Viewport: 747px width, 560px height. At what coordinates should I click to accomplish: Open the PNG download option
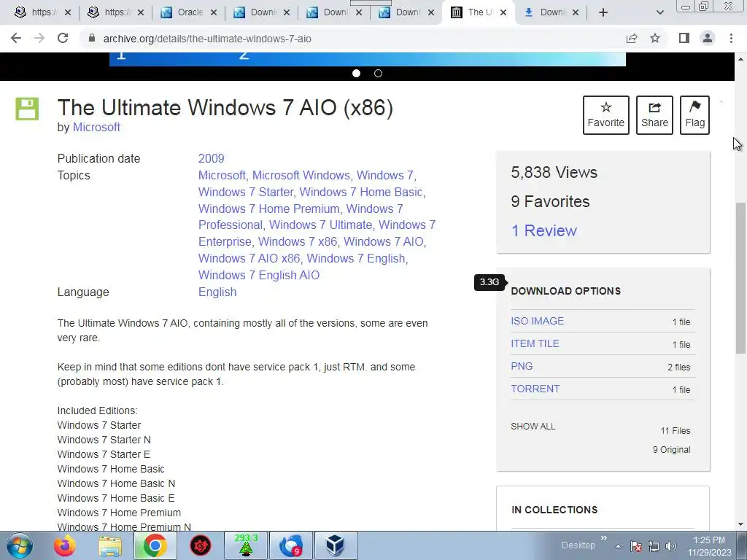[522, 366]
